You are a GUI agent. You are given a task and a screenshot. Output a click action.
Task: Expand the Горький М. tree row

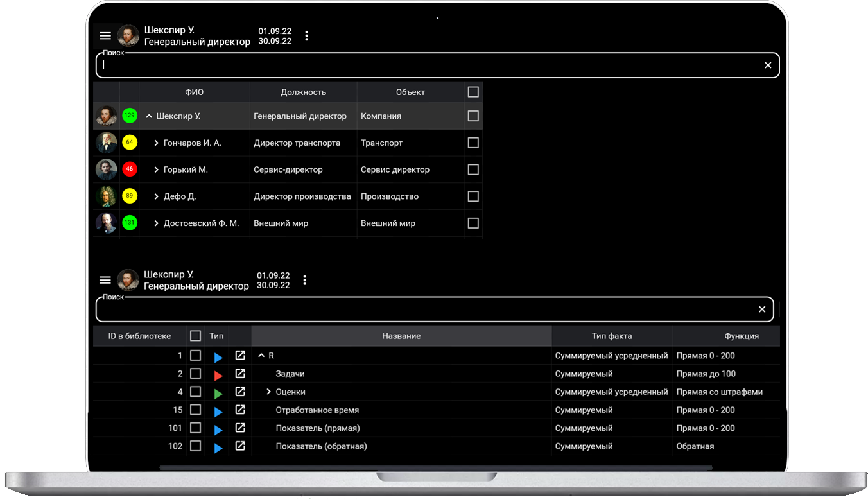[x=156, y=170]
